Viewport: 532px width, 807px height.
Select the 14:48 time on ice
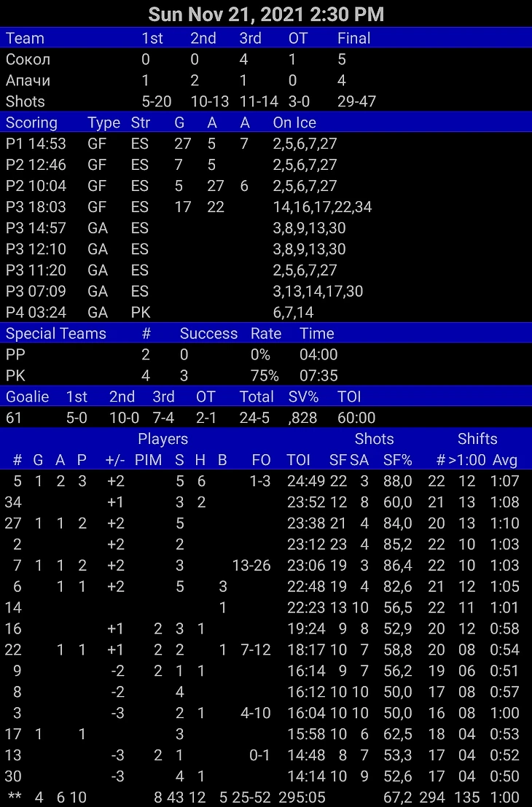(x=306, y=755)
